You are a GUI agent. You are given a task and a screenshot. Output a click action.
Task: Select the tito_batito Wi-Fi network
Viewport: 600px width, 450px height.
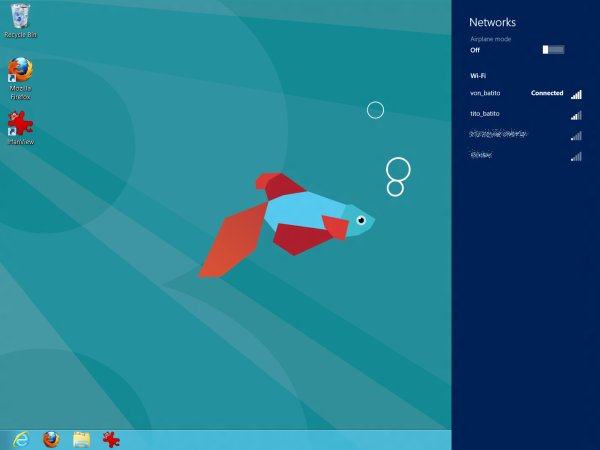coord(526,114)
